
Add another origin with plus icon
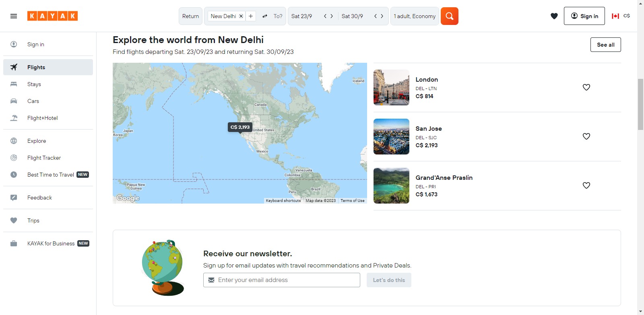[x=251, y=16]
